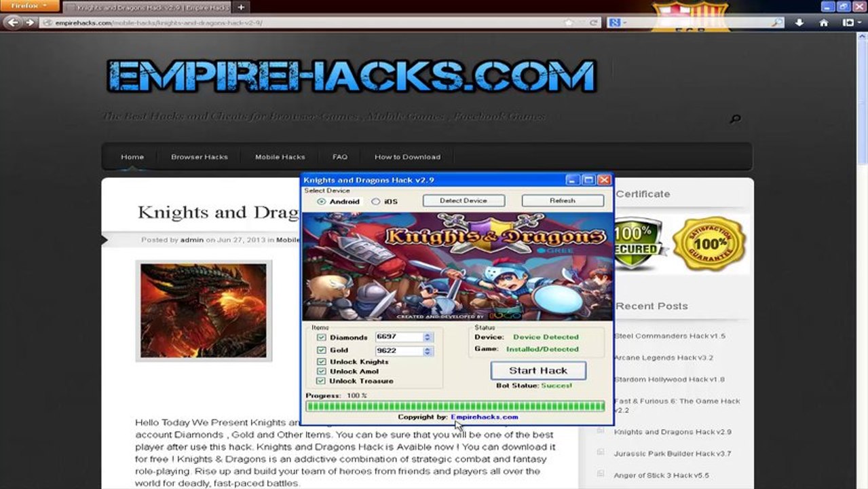Screen dimensions: 868x489
Task: Step the Diamonds value spinner
Action: click(x=428, y=337)
